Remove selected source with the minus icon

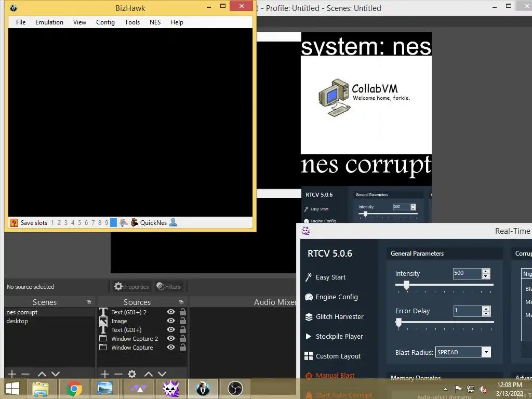pyautogui.click(x=118, y=374)
